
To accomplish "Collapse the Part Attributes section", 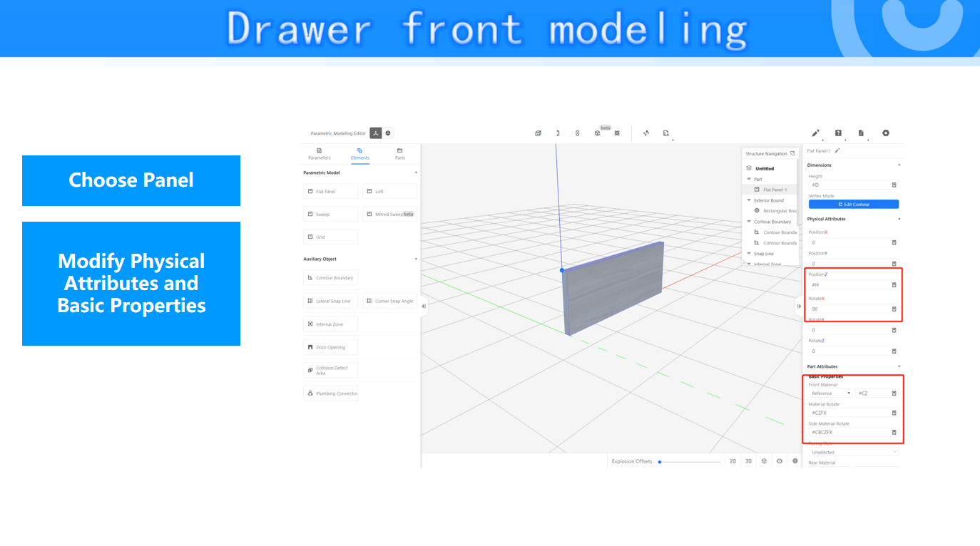I will coord(899,366).
